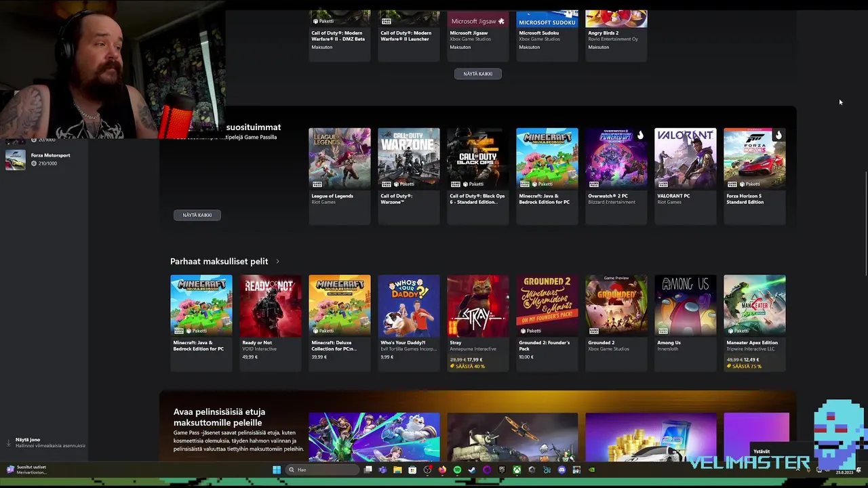Click the purple ring taskbar icon
868x488 pixels.
pos(487,470)
